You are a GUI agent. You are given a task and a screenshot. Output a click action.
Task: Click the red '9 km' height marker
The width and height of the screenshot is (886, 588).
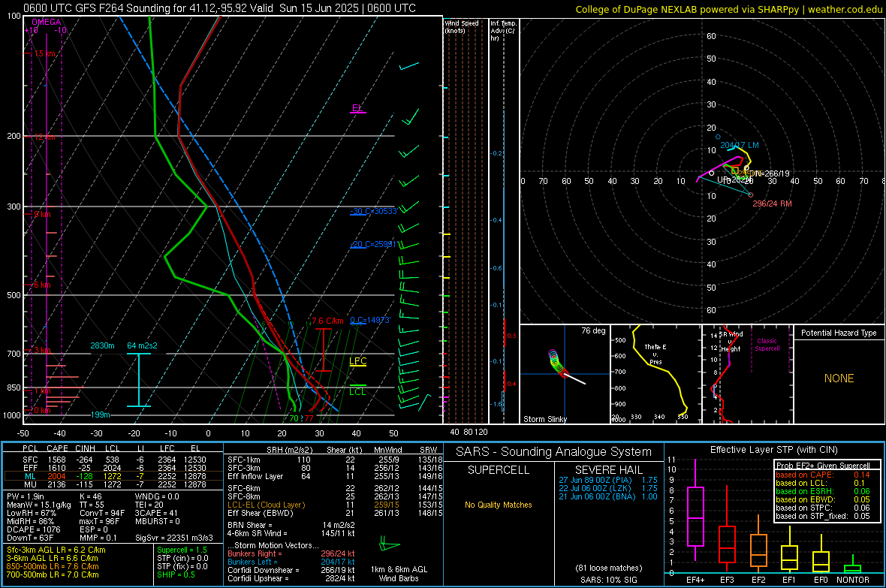[x=42, y=214]
